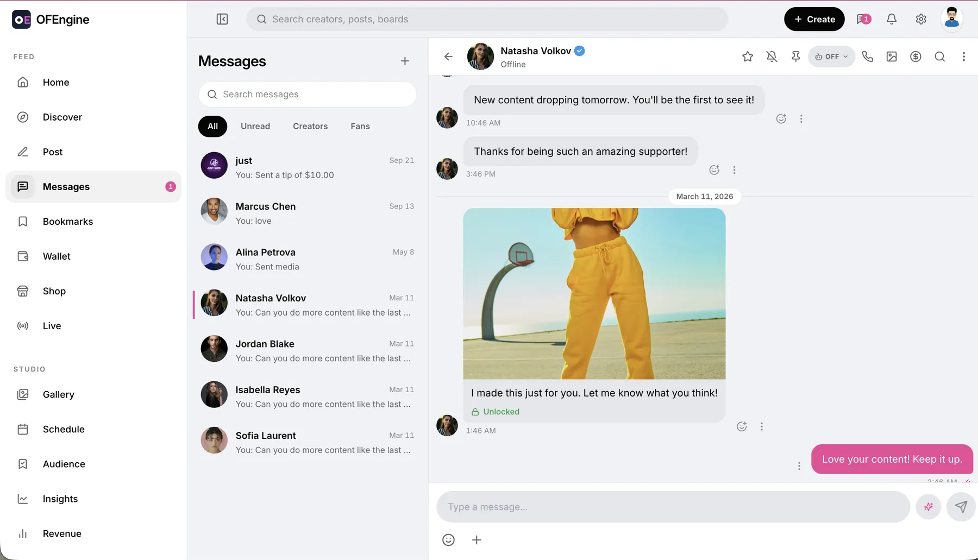This screenshot has height=560, width=978.
Task: Open the chat notifications icon with badge
Action: point(864,19)
